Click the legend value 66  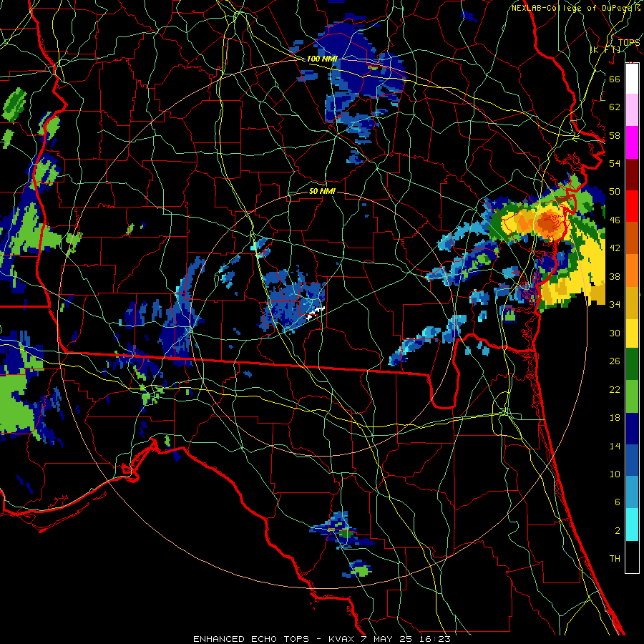point(615,79)
